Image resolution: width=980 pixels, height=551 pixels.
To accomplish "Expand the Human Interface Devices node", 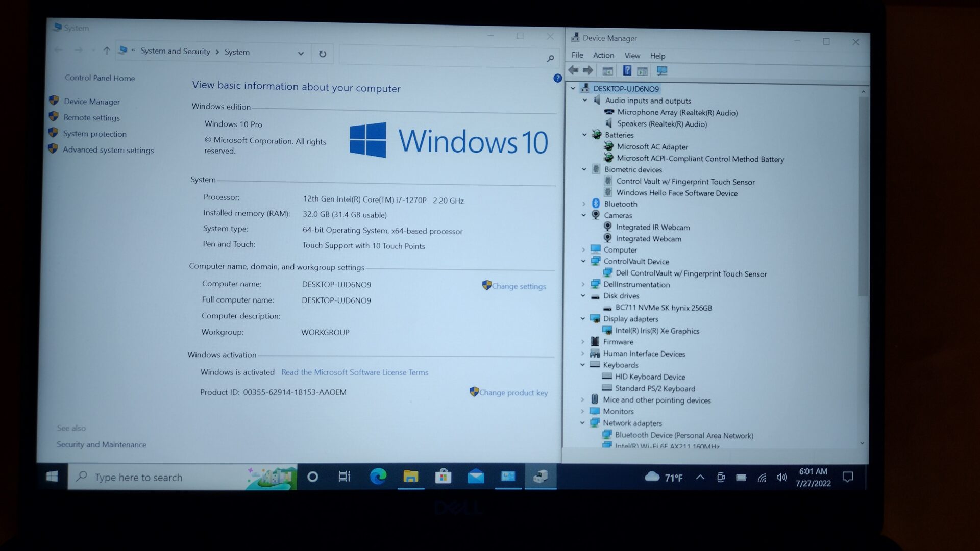I will (583, 353).
